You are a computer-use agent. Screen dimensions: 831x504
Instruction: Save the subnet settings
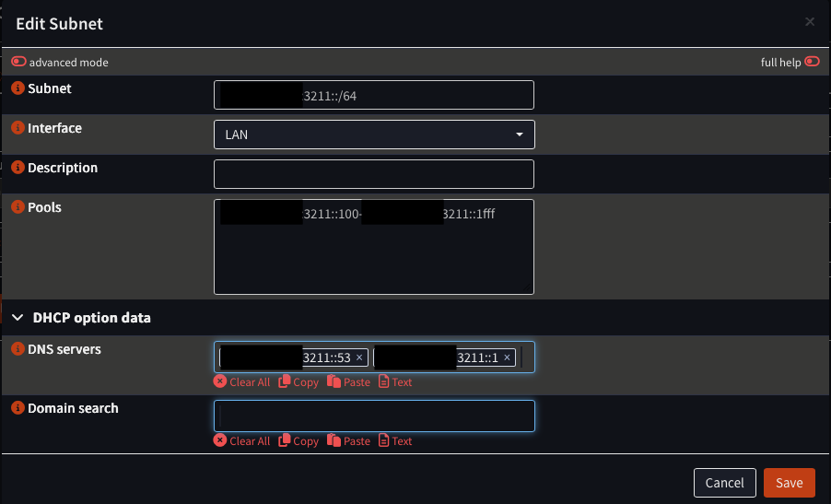(x=789, y=483)
